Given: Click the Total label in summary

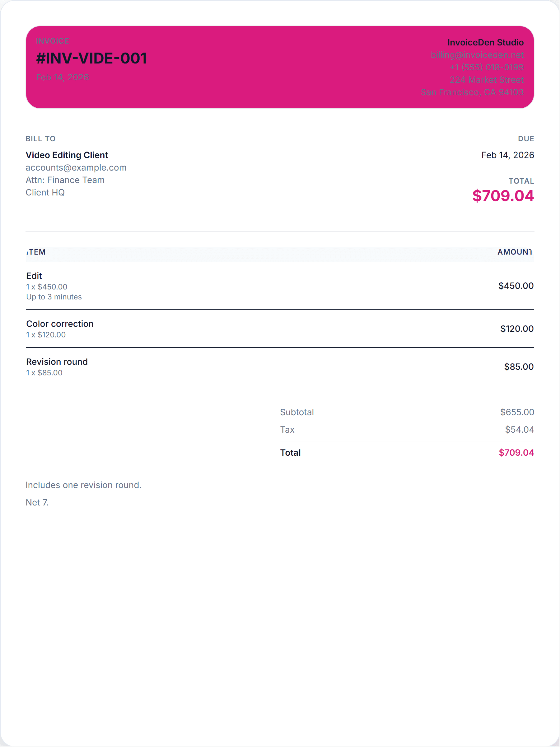Looking at the screenshot, I should 290,453.
